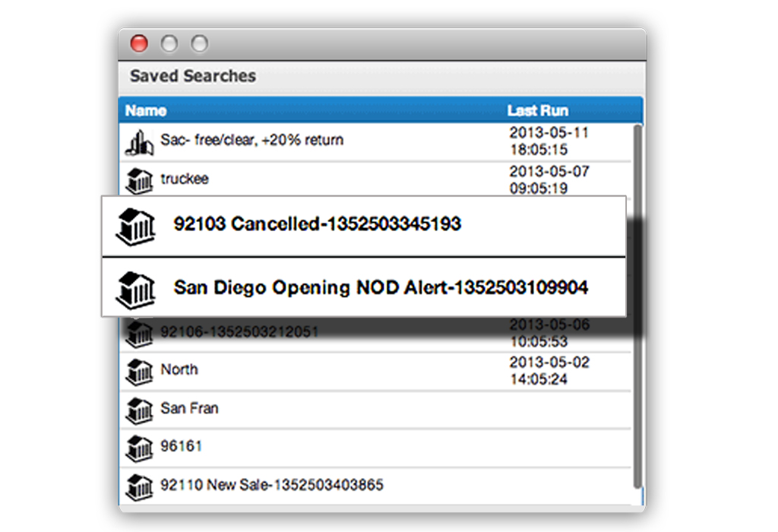Sort by the Last Run column header
The height and width of the screenshot is (532, 778).
click(537, 111)
